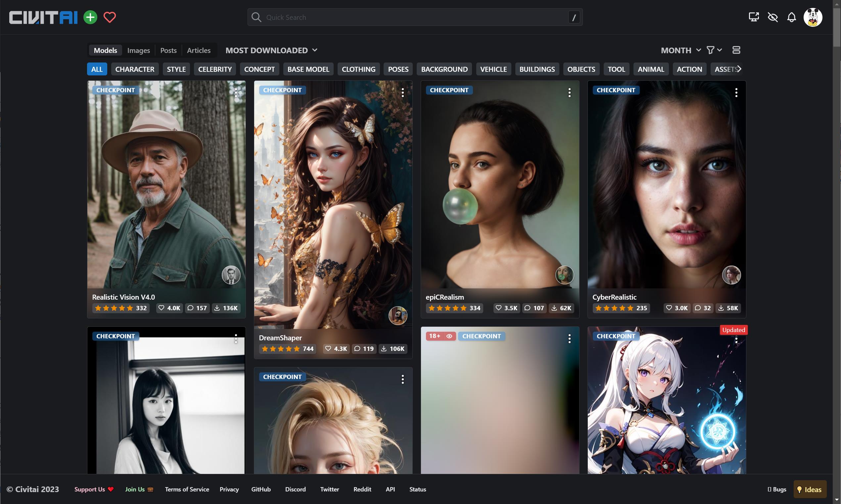Filter by the TOOL category
This screenshot has width=841, height=504.
pos(616,69)
